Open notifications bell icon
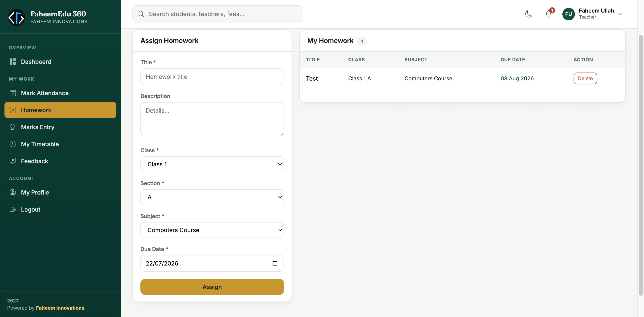The image size is (644, 317). click(549, 14)
